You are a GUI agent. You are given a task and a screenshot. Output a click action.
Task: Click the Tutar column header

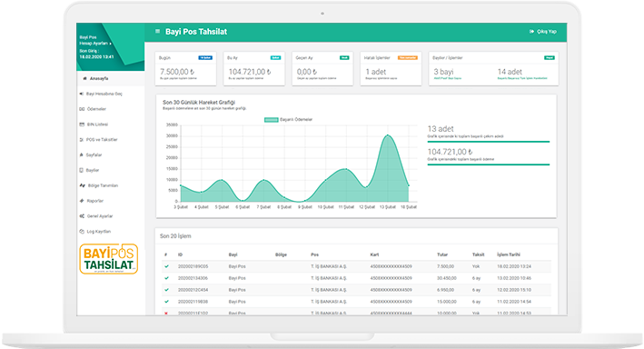(x=442, y=254)
